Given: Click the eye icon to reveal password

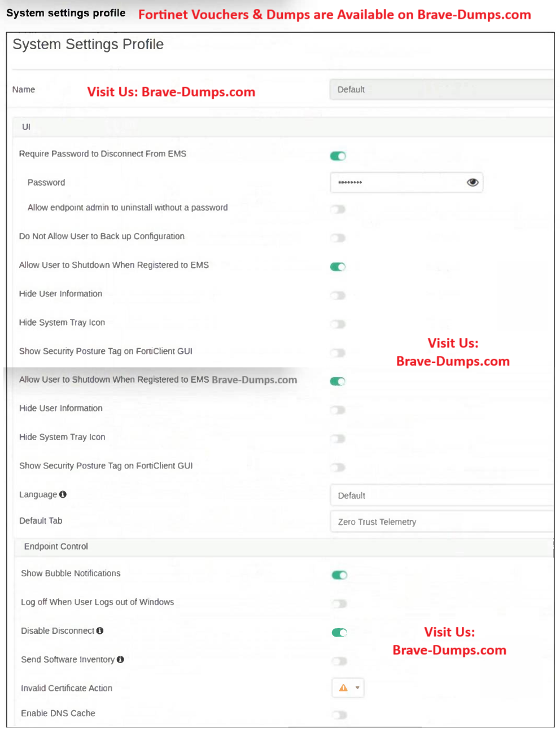Looking at the screenshot, I should (473, 182).
